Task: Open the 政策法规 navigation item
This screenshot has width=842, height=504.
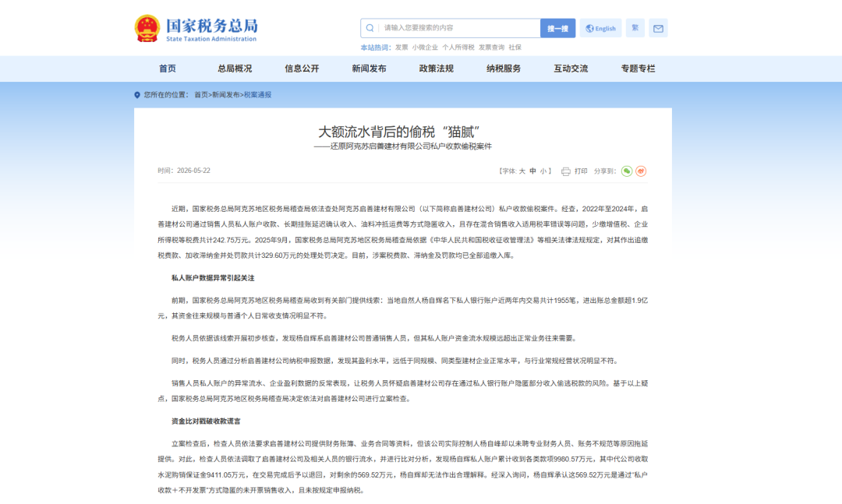Action: [x=436, y=69]
